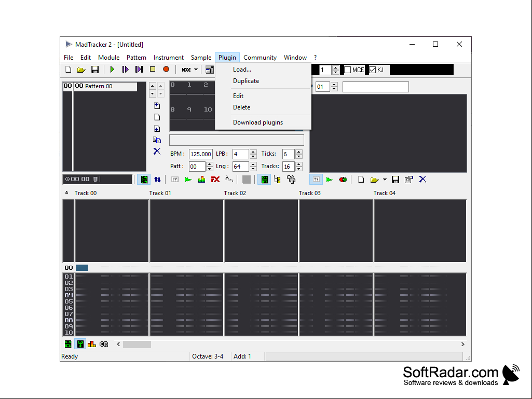Open the Community menu

click(260, 58)
